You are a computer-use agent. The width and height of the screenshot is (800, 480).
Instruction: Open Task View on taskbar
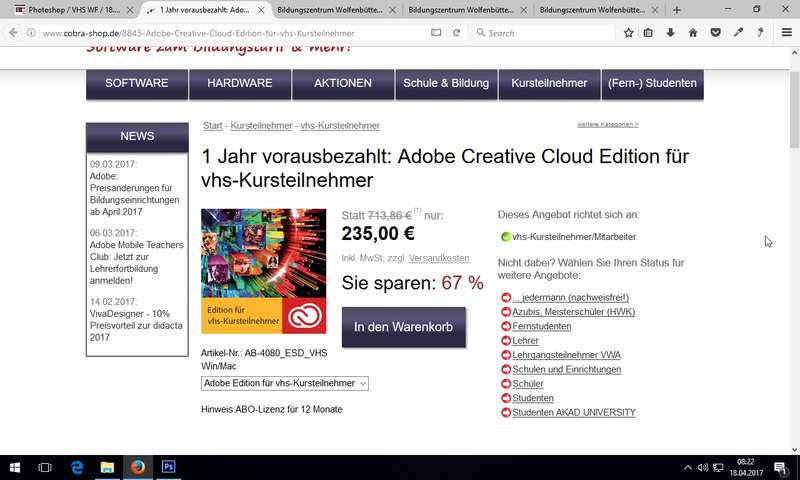click(45, 467)
